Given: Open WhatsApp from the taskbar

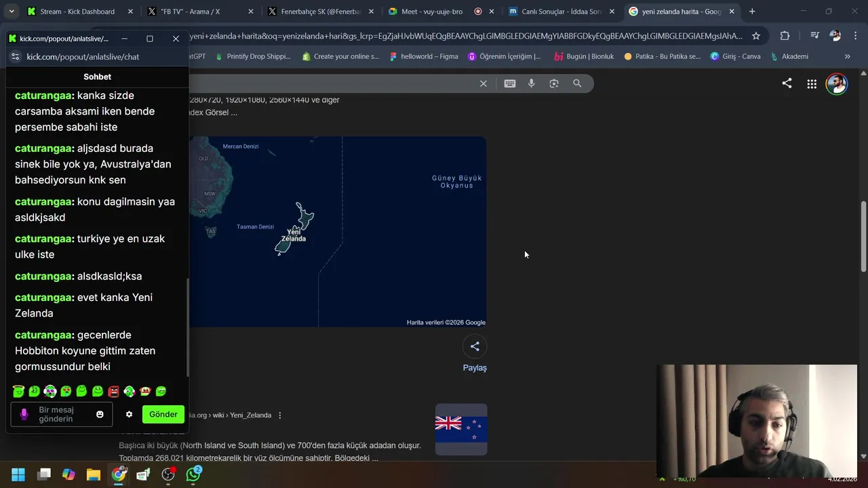Looking at the screenshot, I should tap(194, 474).
